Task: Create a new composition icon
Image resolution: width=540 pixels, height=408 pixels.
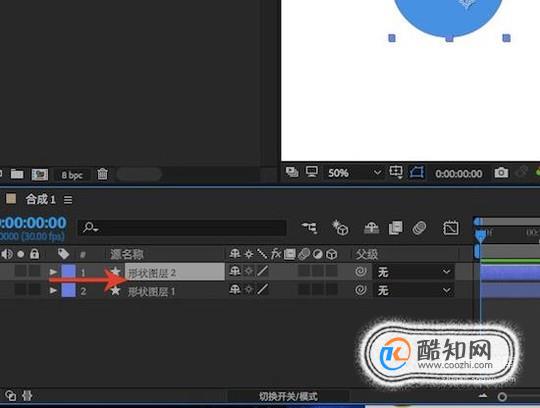Action: click(x=40, y=174)
